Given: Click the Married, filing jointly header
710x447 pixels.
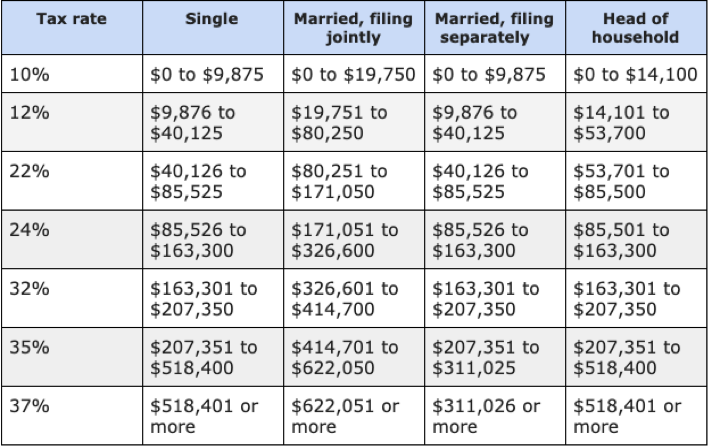Looking at the screenshot, I should pos(354,28).
